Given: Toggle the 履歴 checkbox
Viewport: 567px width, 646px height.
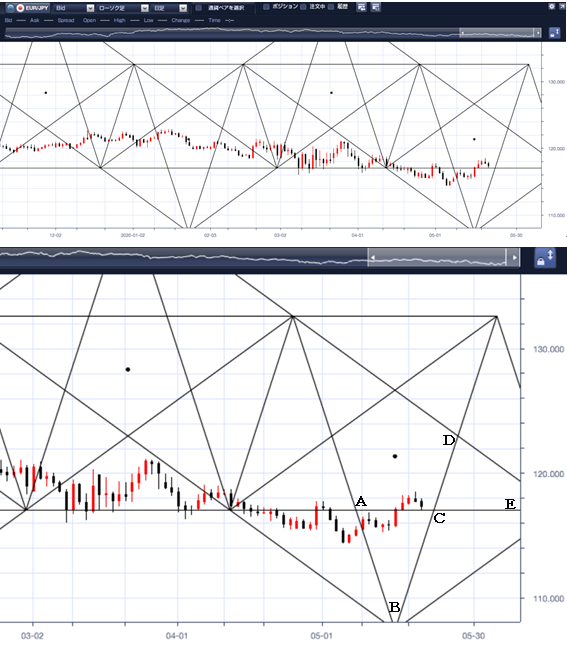Looking at the screenshot, I should [x=331, y=7].
